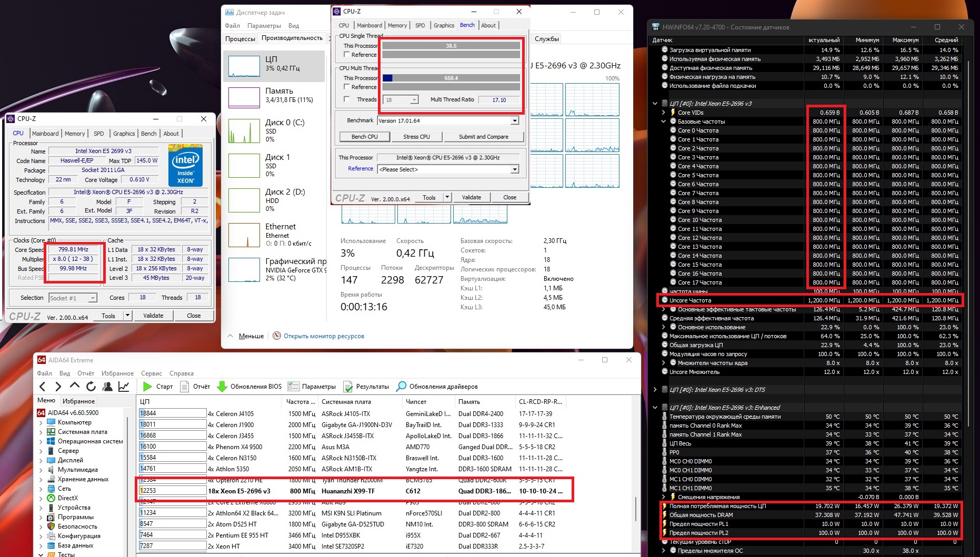Select the Безопасность shield icon in AIDA64 tree
980x557 pixels.
[x=51, y=526]
